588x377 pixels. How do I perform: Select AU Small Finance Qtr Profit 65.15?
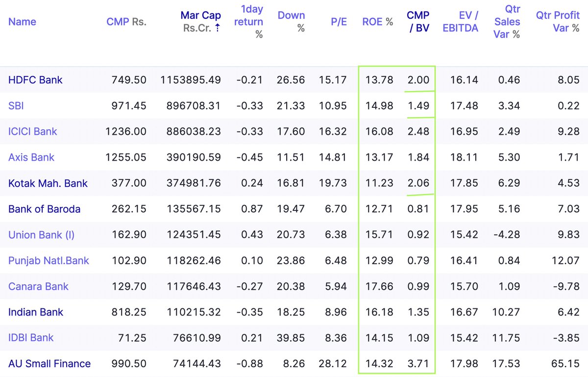[566, 364]
